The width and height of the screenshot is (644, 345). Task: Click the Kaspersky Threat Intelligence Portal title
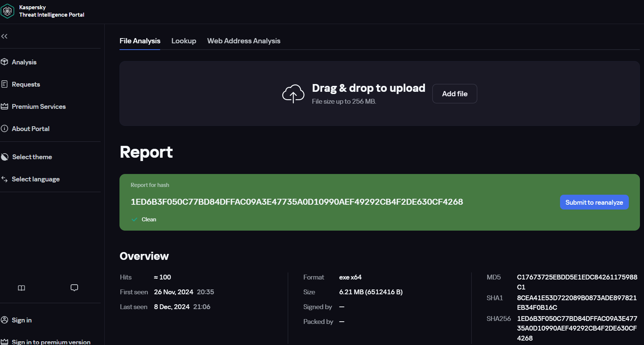52,11
